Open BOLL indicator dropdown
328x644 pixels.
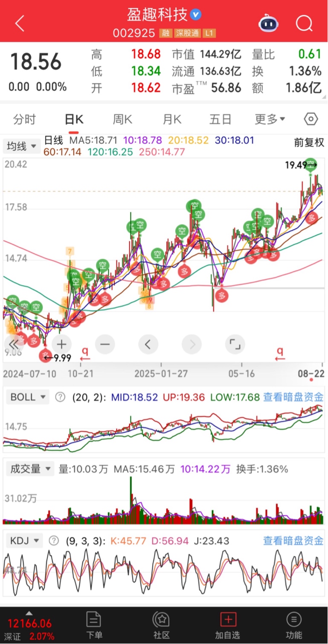[x=28, y=397]
